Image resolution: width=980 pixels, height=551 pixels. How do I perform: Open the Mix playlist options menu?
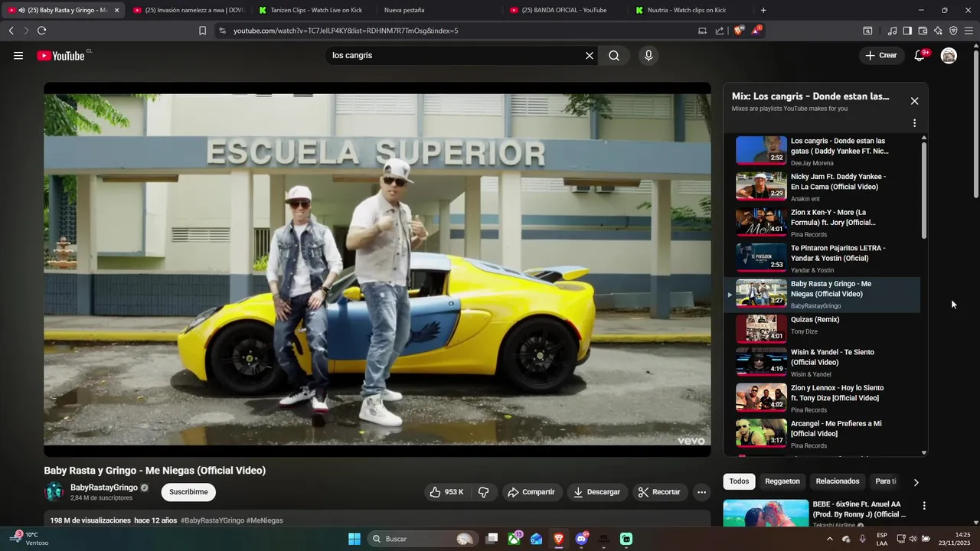tap(914, 123)
